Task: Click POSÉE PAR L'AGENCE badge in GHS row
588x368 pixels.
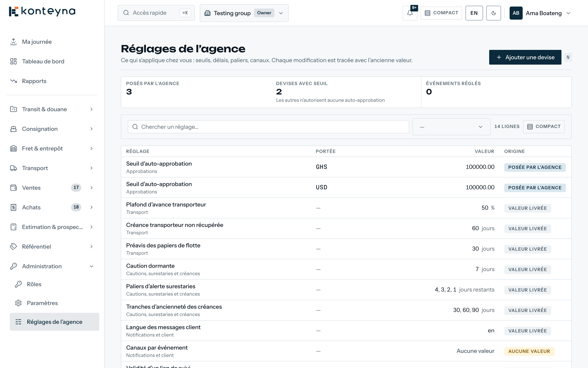Action: coord(535,167)
